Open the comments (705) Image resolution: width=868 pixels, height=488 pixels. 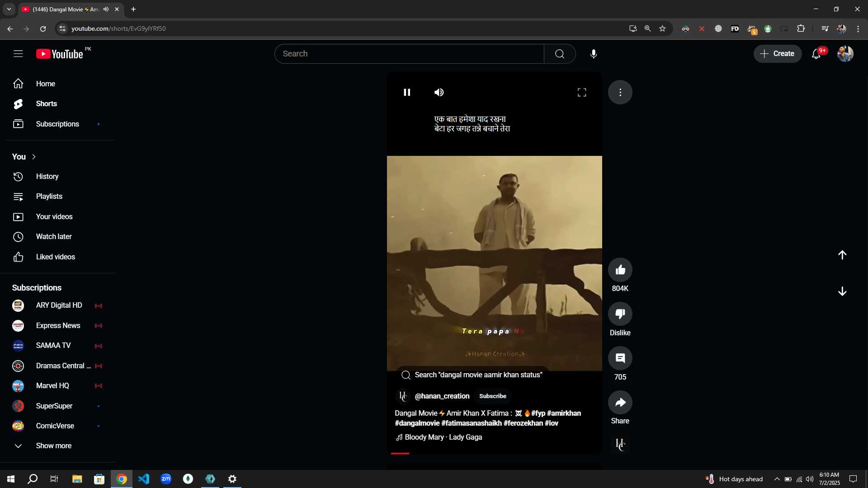620,358
